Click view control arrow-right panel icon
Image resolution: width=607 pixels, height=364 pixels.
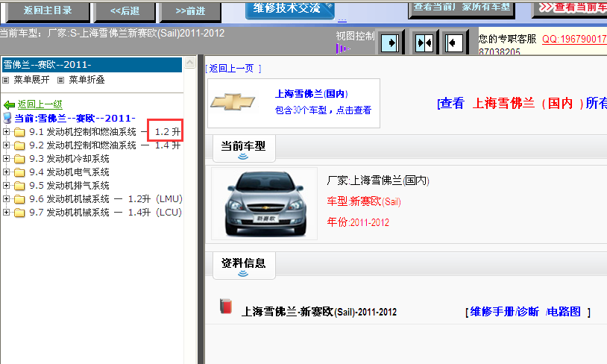pos(390,43)
